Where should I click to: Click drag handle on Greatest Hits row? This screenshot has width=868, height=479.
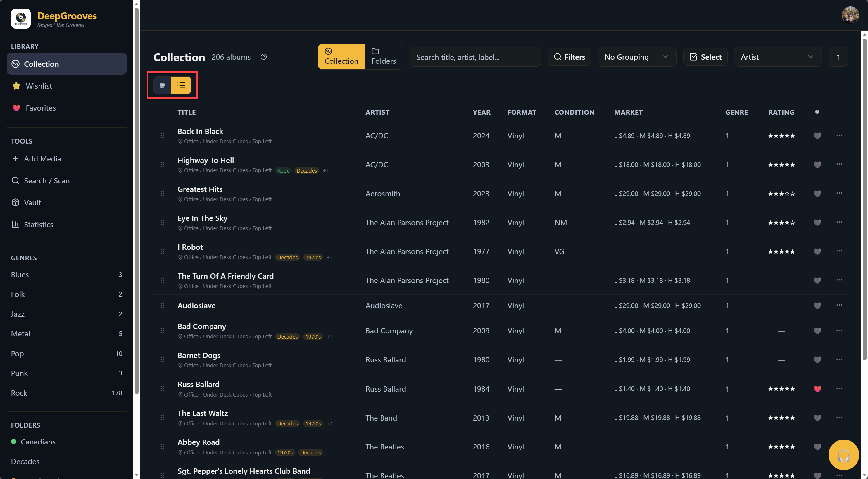point(162,193)
